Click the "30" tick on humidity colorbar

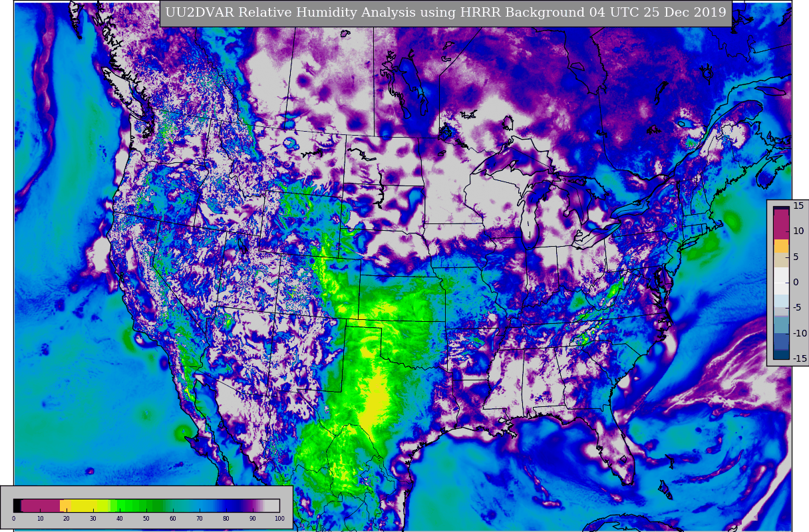93,519
